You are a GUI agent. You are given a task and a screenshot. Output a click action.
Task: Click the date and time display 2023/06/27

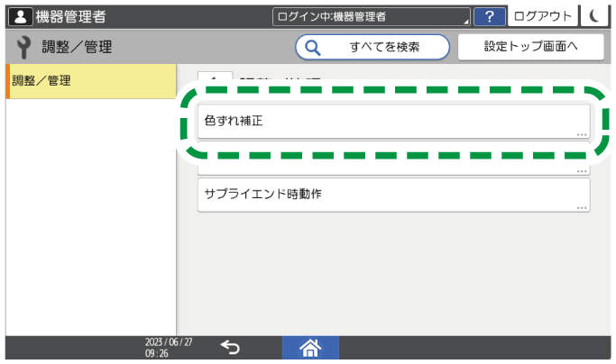point(169,348)
